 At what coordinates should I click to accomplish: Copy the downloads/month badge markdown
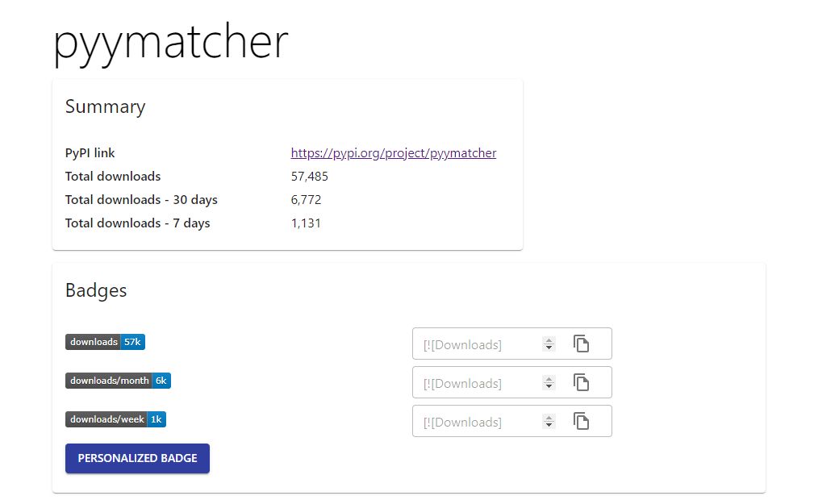pyautogui.click(x=581, y=382)
